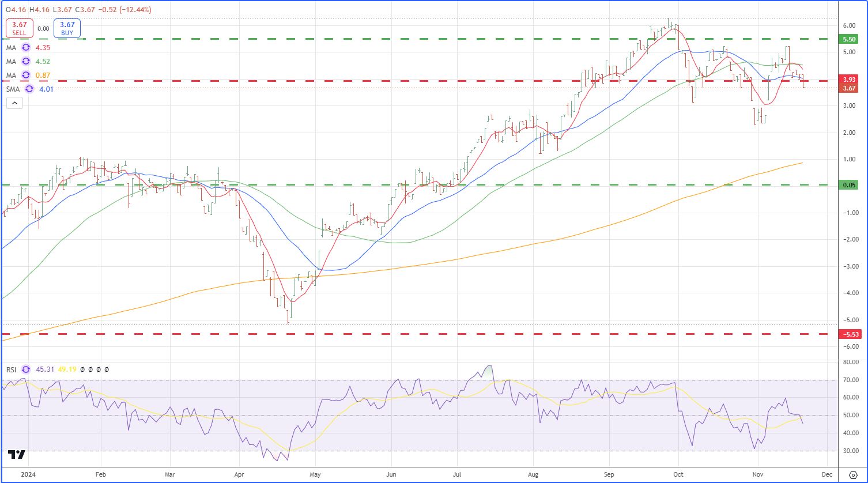Select the RSI value 45.31 in legend
The height and width of the screenshot is (483, 868).
45,369
